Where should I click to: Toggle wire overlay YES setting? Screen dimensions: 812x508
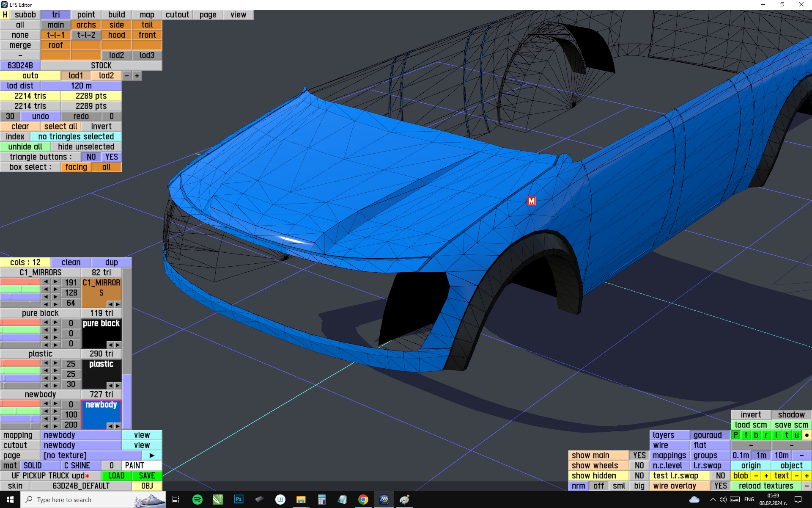click(720, 486)
